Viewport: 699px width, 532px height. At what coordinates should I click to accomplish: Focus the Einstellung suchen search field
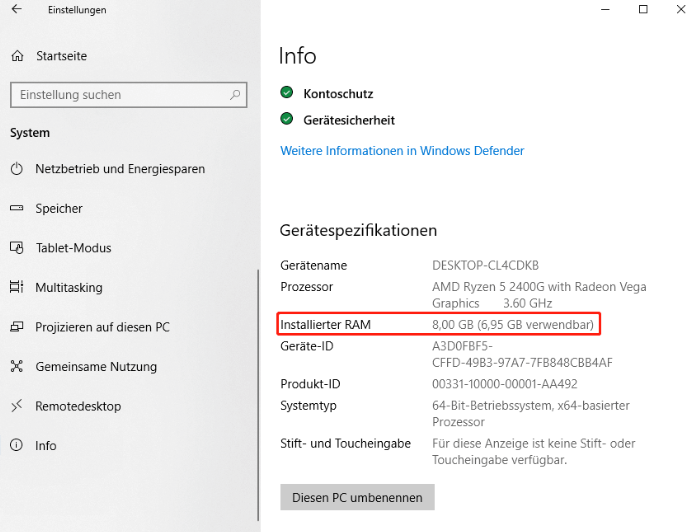point(120,95)
